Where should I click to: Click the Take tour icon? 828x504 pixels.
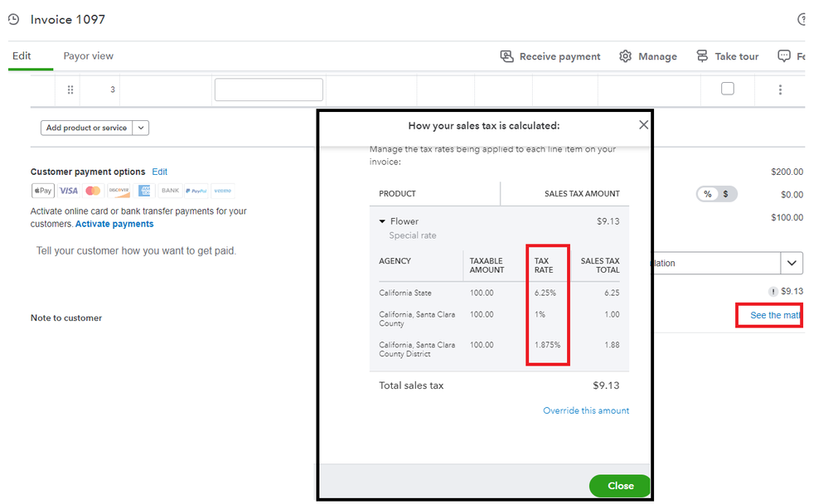pos(702,56)
